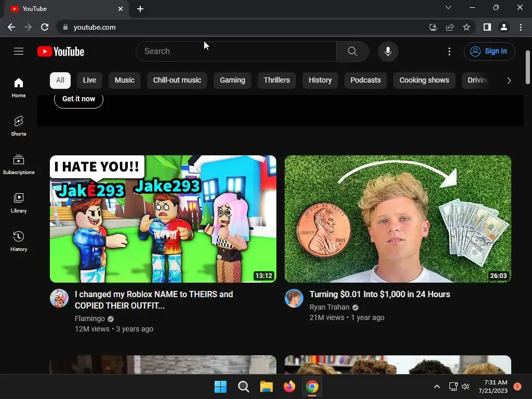532x399 pixels.
Task: Open Ryan Trahan channel avatar
Action: [x=294, y=298]
